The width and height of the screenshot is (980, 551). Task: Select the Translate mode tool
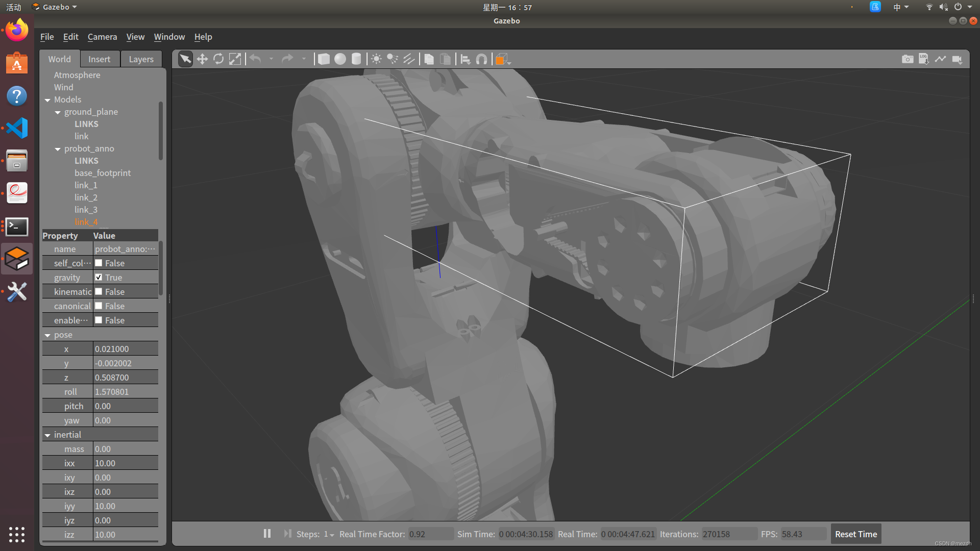202,59
